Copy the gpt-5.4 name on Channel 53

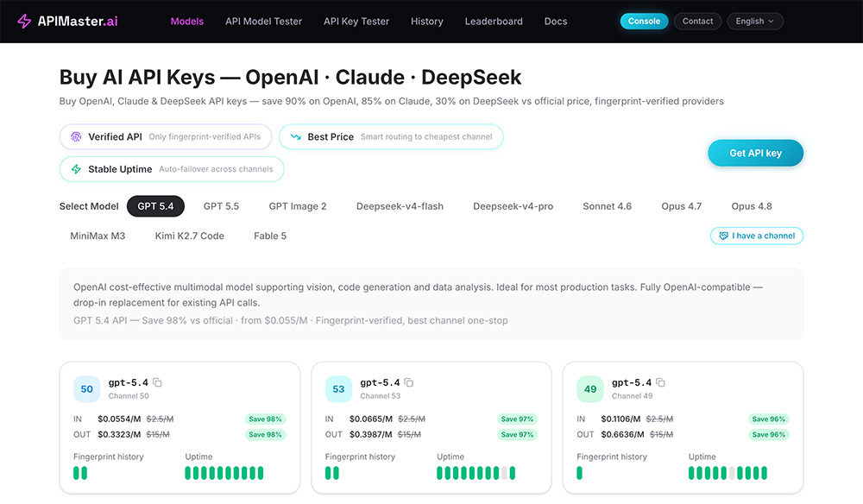(x=409, y=382)
